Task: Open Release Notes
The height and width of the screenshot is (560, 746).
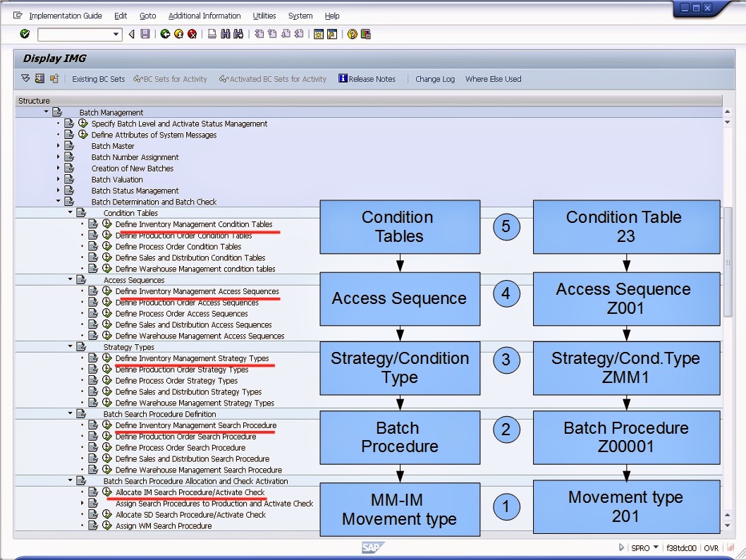Action: pos(367,79)
